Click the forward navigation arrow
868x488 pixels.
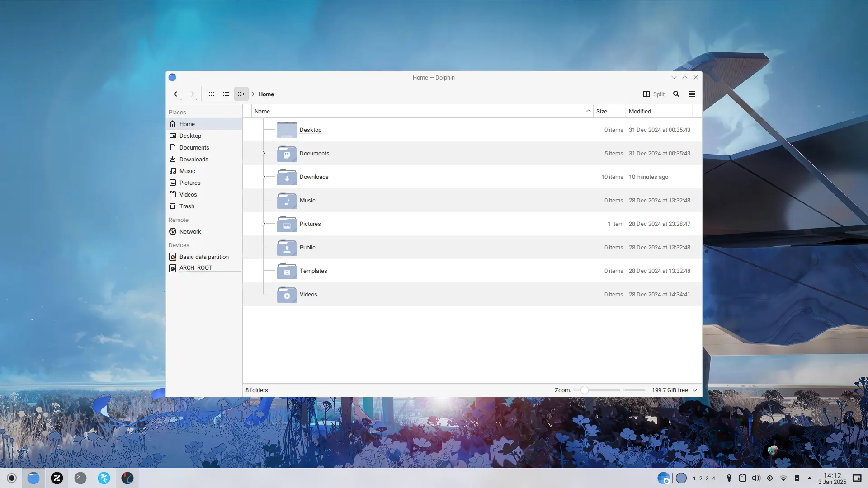tap(192, 94)
